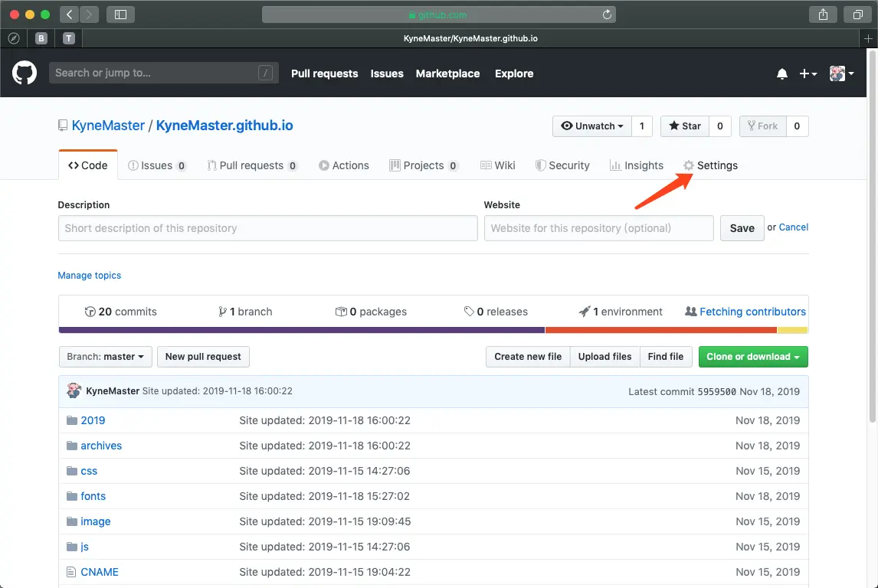Open the pinned tab labeled T

69,38
